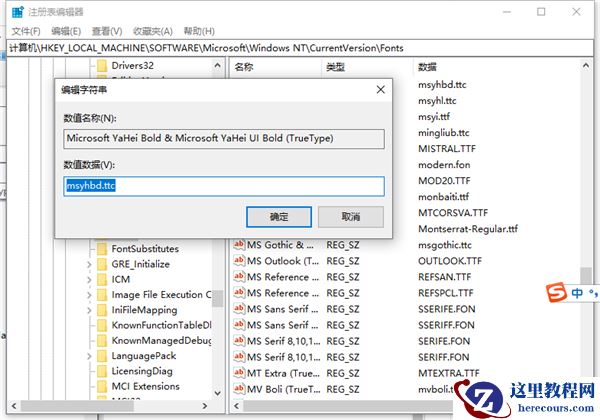Click the 数值数据 input box
Image resolution: width=600 pixels, height=420 pixels.
click(x=224, y=186)
